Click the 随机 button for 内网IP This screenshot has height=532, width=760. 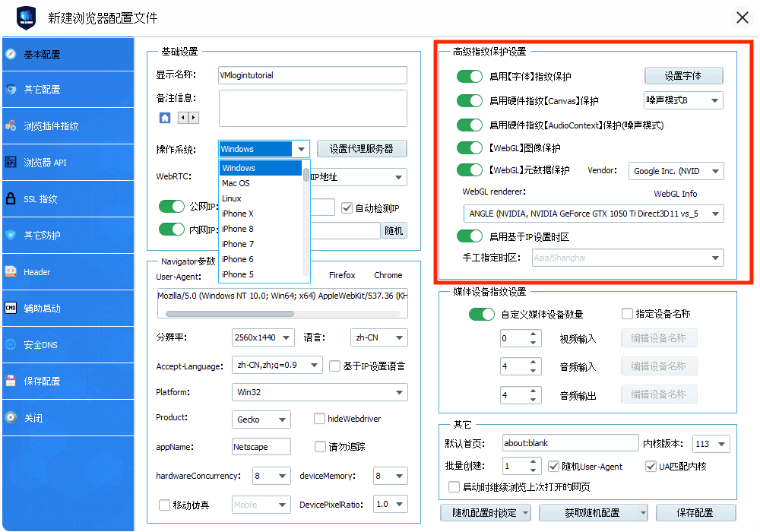(394, 230)
